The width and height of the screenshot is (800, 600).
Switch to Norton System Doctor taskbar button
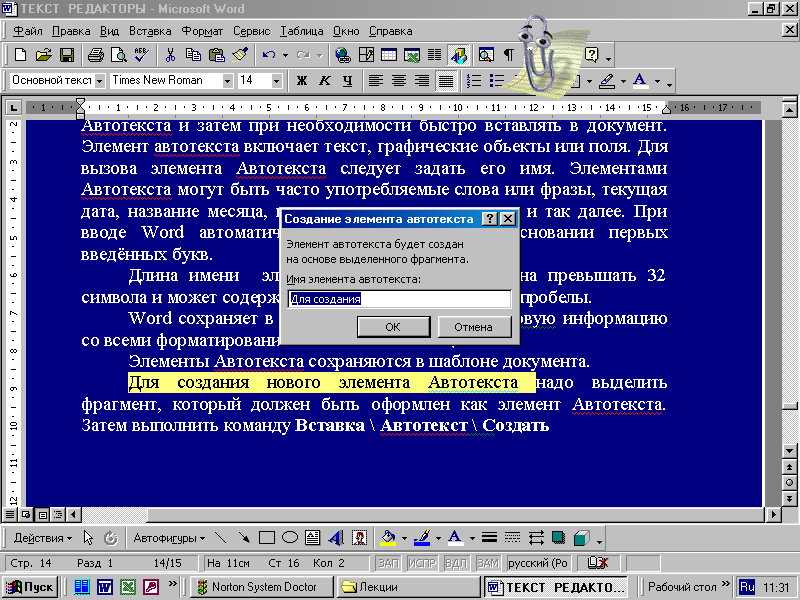262,587
